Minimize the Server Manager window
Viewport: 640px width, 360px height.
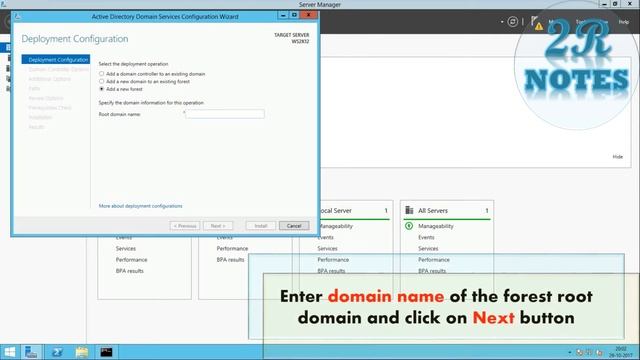pos(604,4)
